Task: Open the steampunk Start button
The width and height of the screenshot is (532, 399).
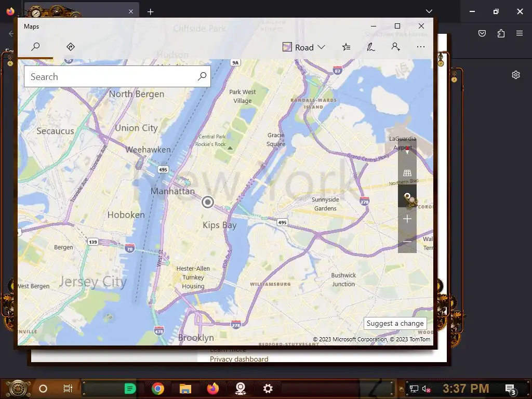Action: (x=17, y=389)
